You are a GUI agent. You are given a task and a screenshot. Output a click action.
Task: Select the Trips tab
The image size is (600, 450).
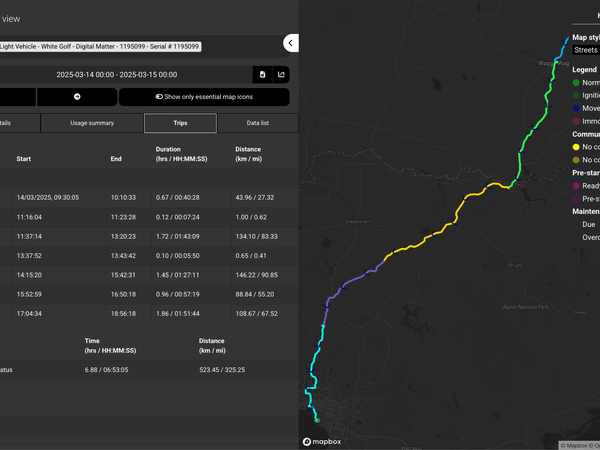click(x=180, y=123)
